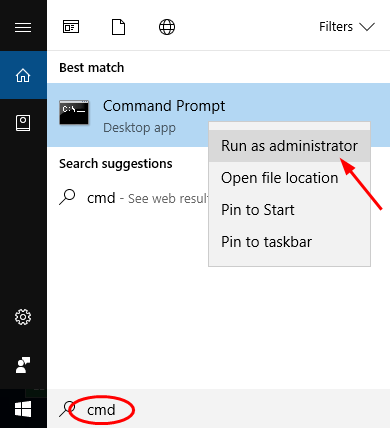Click the Desktop app subtitle text

tap(139, 128)
